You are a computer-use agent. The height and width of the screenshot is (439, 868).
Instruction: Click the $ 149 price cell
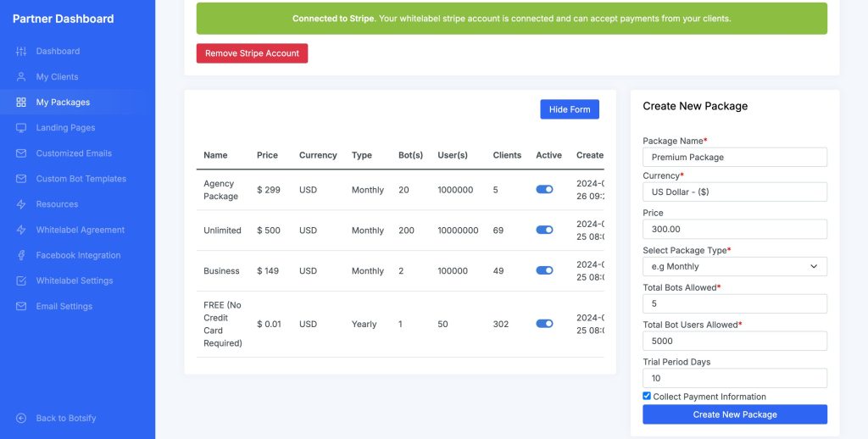(x=268, y=270)
